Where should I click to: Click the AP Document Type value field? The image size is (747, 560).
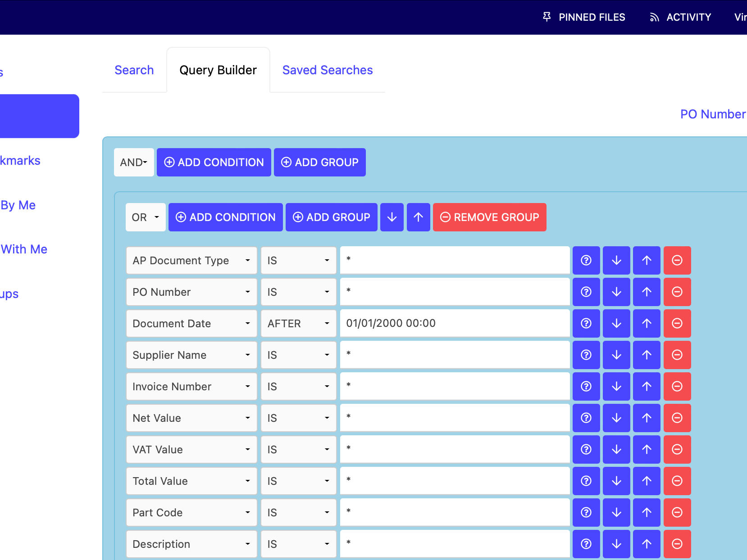point(455,260)
